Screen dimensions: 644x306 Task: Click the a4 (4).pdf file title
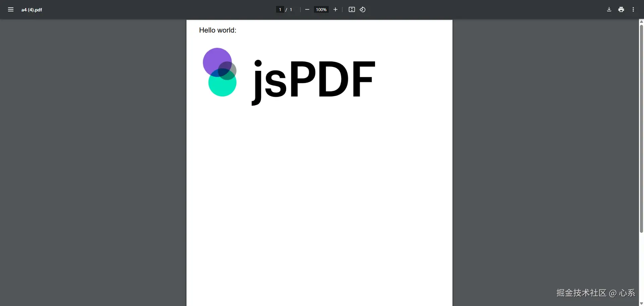tap(32, 10)
